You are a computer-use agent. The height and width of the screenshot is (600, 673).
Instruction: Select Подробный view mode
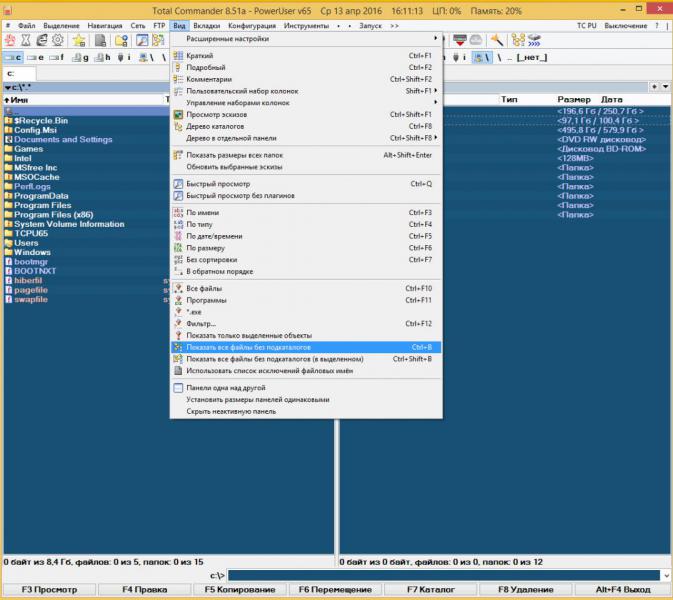(306, 67)
